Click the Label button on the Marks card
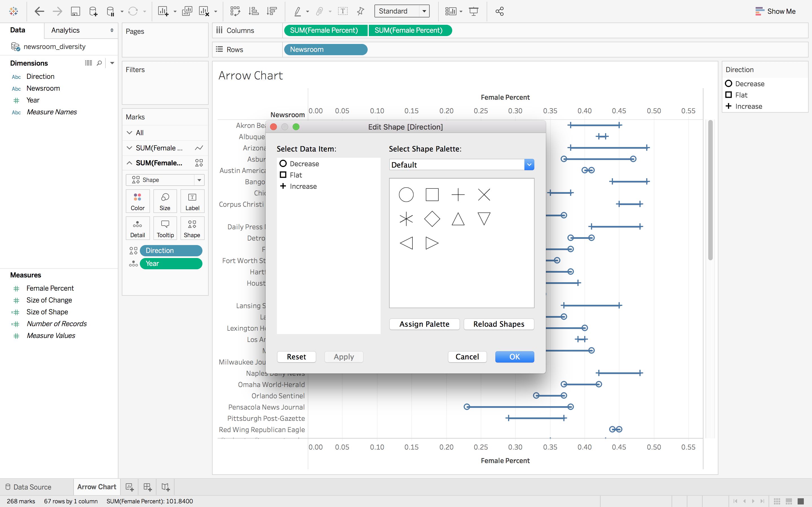This screenshot has height=507, width=812. tap(192, 201)
